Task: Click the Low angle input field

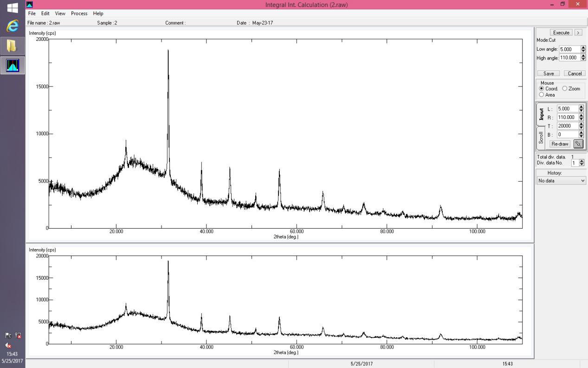Action: click(x=569, y=49)
